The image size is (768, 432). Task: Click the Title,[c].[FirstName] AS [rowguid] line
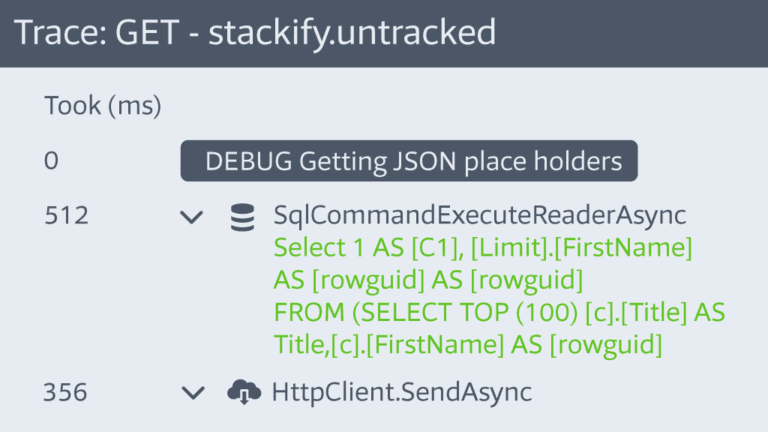(x=468, y=345)
